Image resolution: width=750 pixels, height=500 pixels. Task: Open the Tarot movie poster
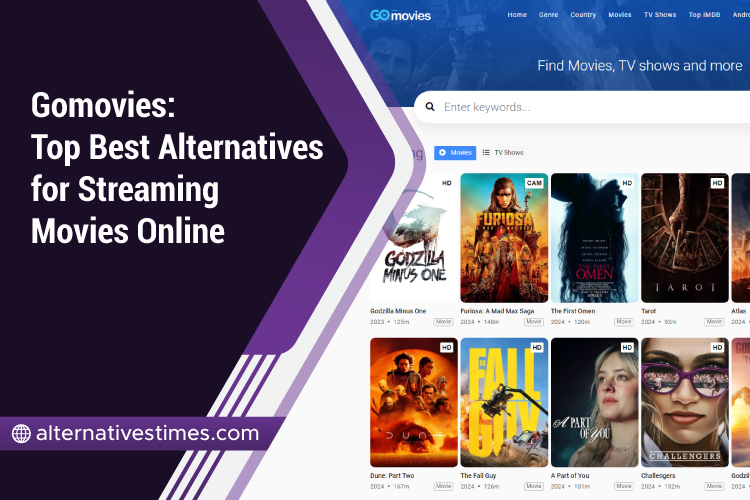click(x=685, y=238)
